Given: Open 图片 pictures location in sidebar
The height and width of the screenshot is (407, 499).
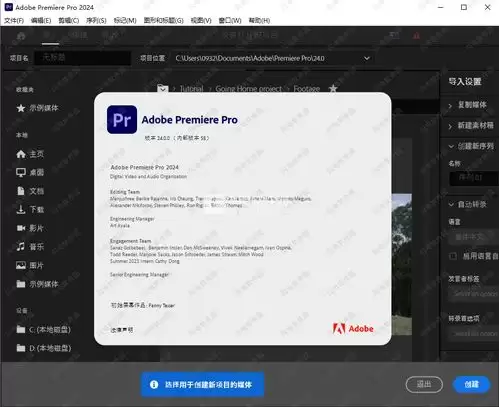Looking at the screenshot, I should pos(30,265).
